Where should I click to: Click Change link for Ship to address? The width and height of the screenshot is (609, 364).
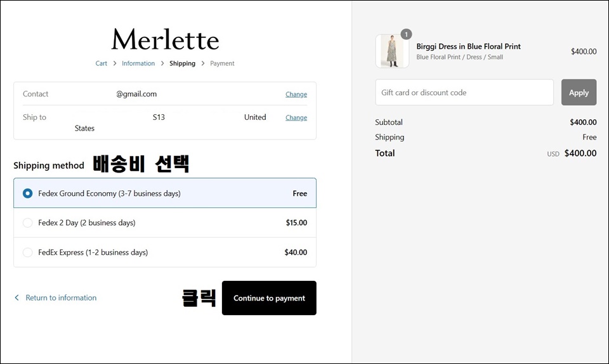pos(296,117)
